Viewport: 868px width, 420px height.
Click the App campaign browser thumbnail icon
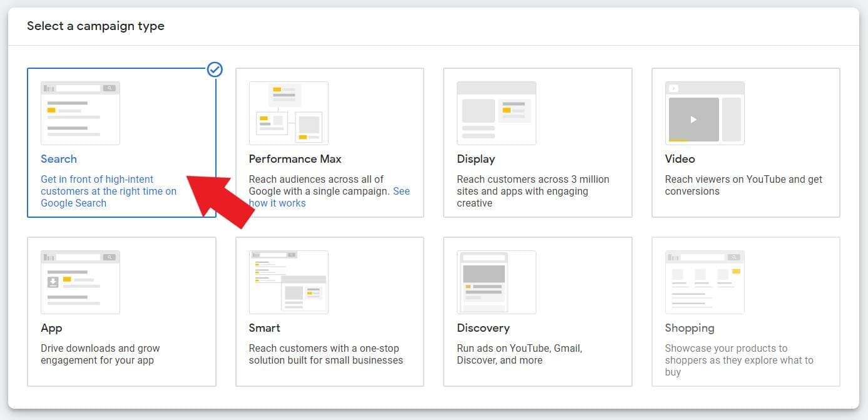point(80,281)
